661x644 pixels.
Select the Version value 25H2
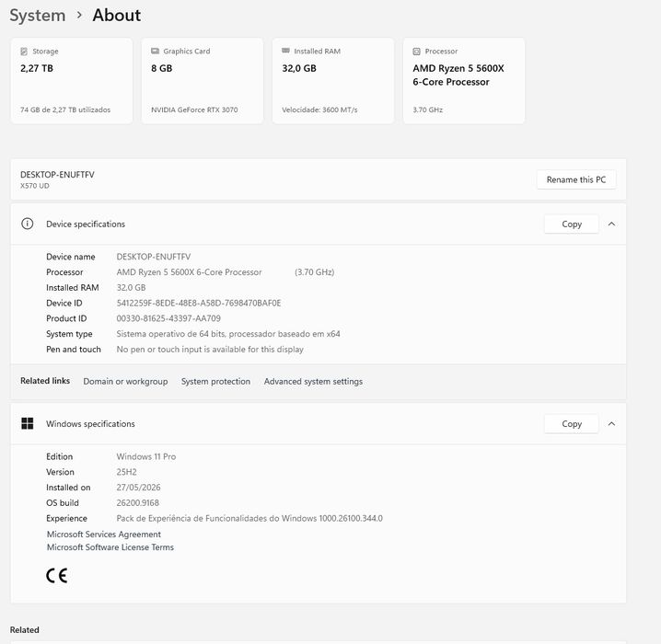tap(126, 472)
